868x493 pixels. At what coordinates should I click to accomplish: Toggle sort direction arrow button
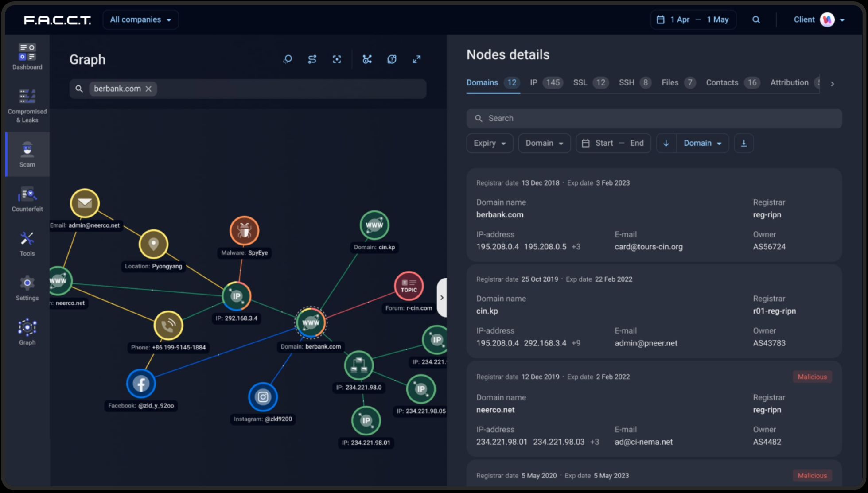666,143
